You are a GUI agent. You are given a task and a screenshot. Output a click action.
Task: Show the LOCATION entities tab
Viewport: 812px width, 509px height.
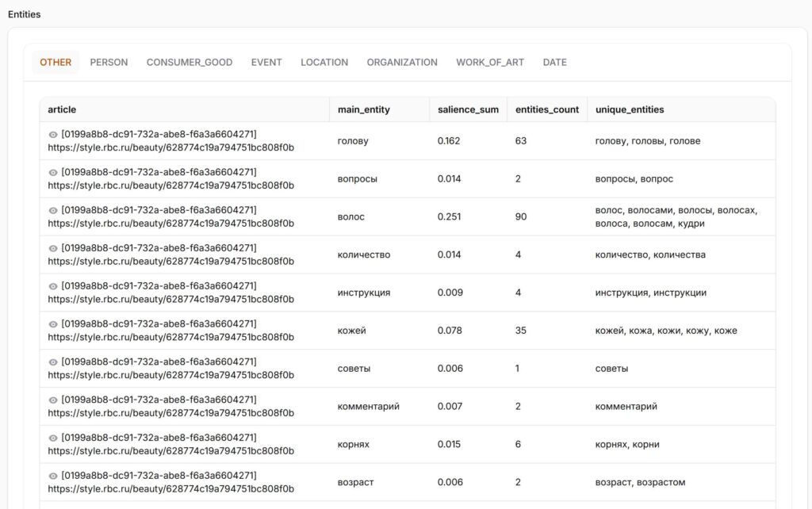(x=324, y=63)
